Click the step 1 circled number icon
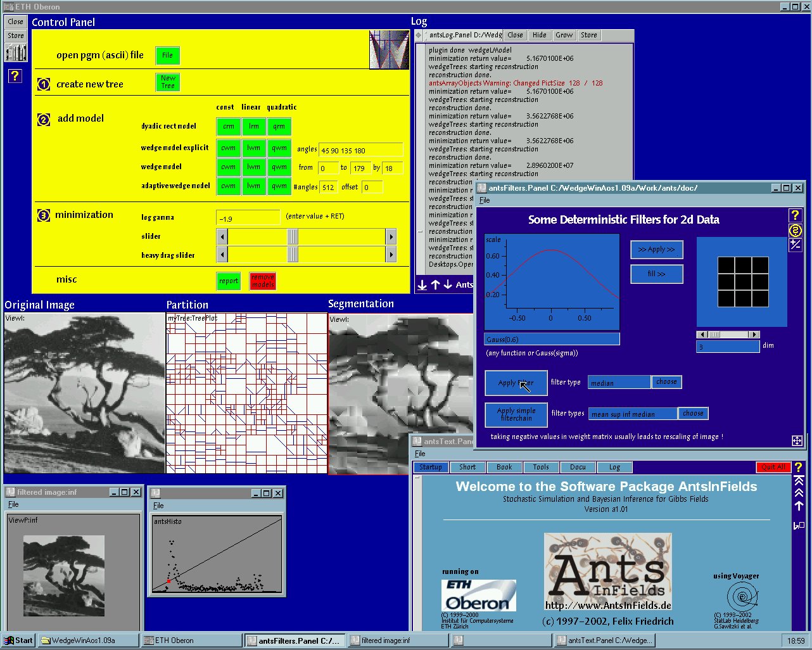The height and width of the screenshot is (650, 812). (44, 84)
